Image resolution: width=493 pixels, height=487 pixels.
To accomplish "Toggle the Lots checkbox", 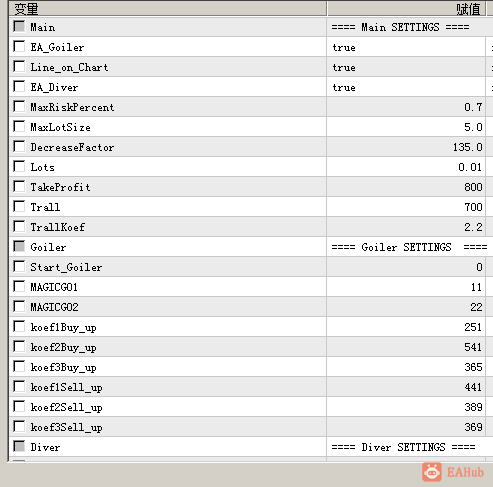I will pyautogui.click(x=19, y=166).
